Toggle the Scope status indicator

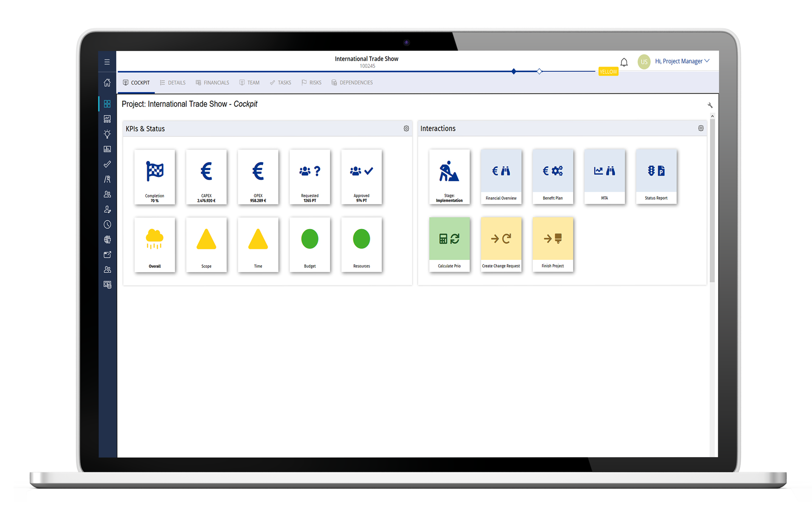(x=206, y=244)
